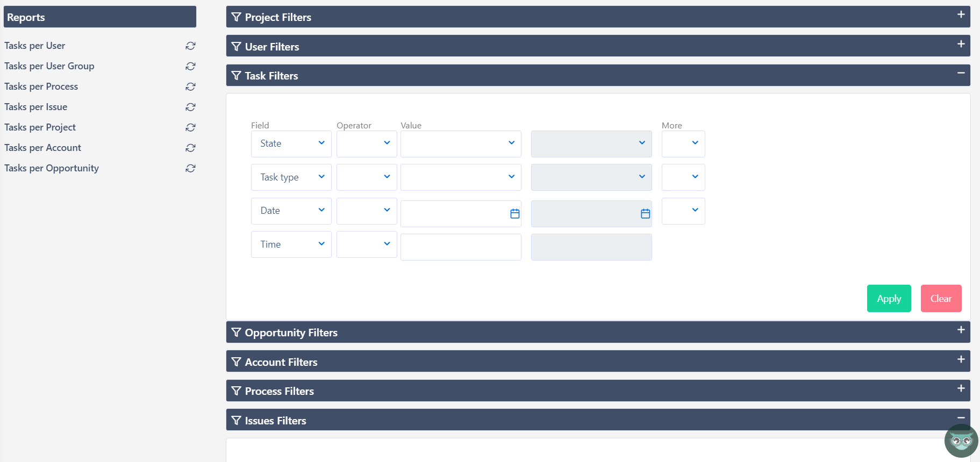Screen dimensions: 980x462
Task: Click the Issues Filters header title
Action: tap(276, 421)
